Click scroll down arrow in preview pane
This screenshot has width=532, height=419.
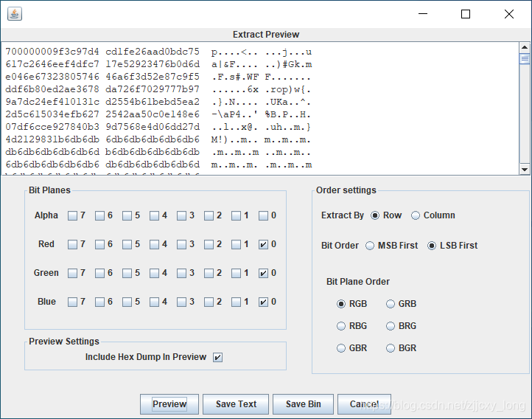(525, 169)
